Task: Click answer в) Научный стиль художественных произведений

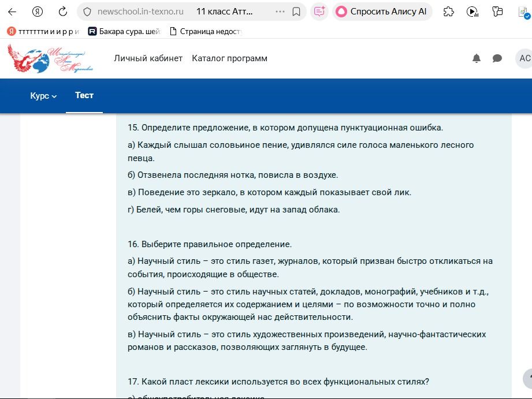Action: (307, 341)
